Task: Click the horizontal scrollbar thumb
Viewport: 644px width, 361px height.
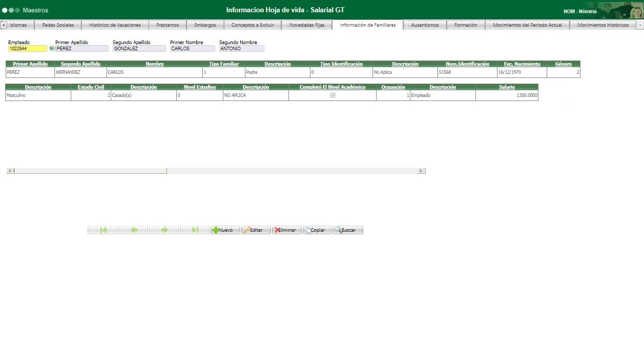Action: (91, 171)
